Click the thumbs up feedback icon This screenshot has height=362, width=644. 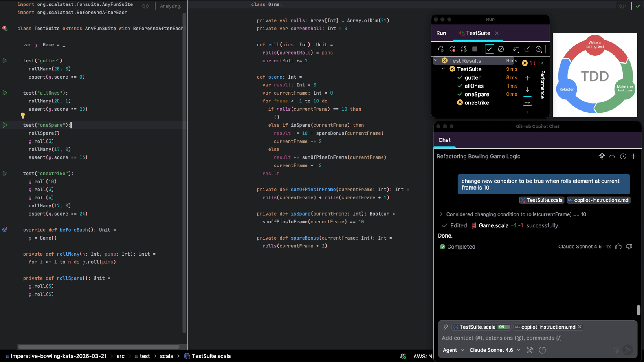tap(618, 247)
